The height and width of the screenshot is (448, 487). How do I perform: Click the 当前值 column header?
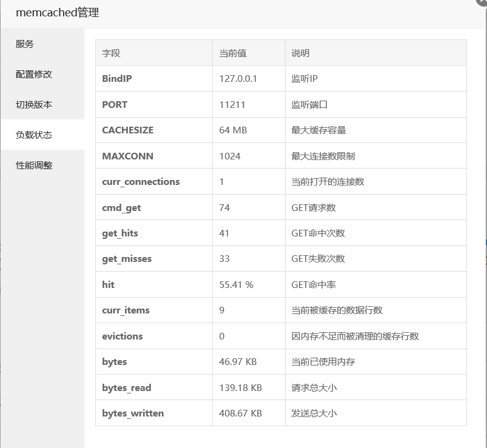233,53
